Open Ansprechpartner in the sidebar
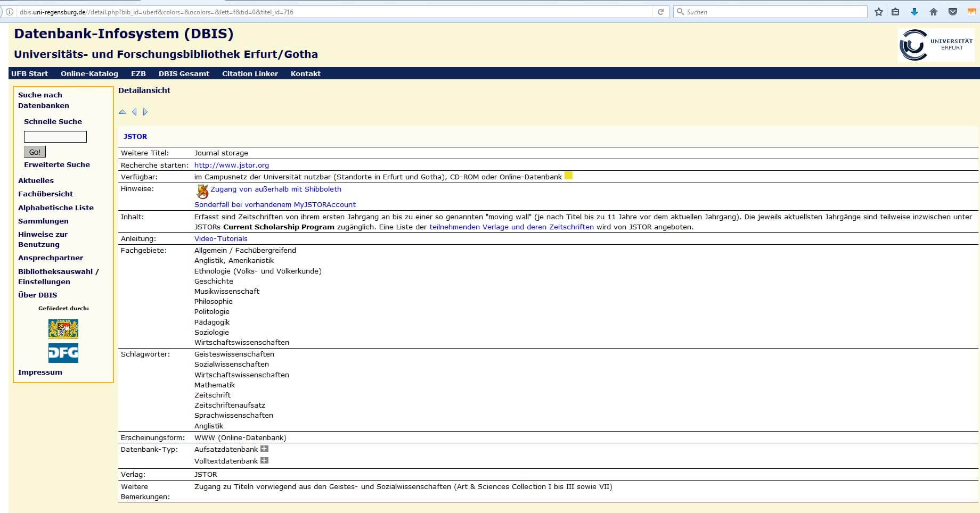The width and height of the screenshot is (980, 513). (51, 258)
